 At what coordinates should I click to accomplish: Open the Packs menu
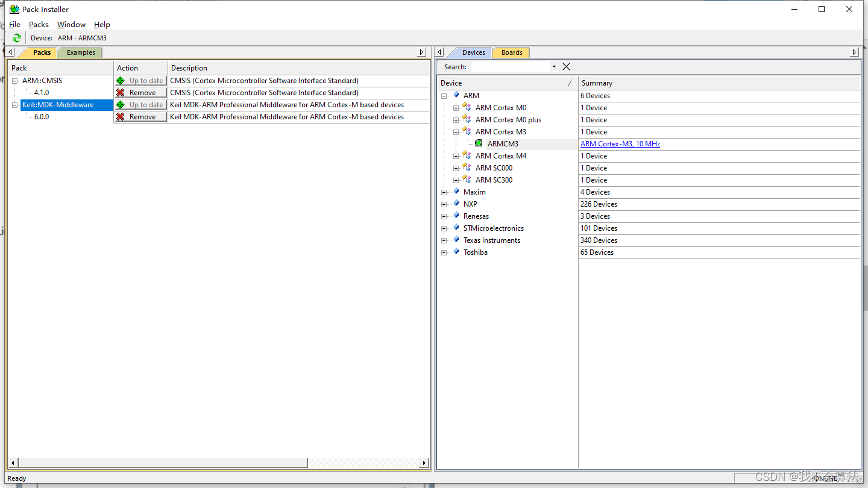click(x=39, y=25)
